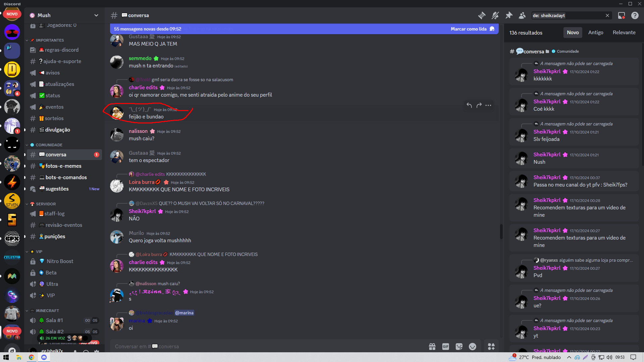Image resolution: width=644 pixels, height=362 pixels.
Task: Join the Sala #1 voice channel
Action: pyautogui.click(x=64, y=320)
